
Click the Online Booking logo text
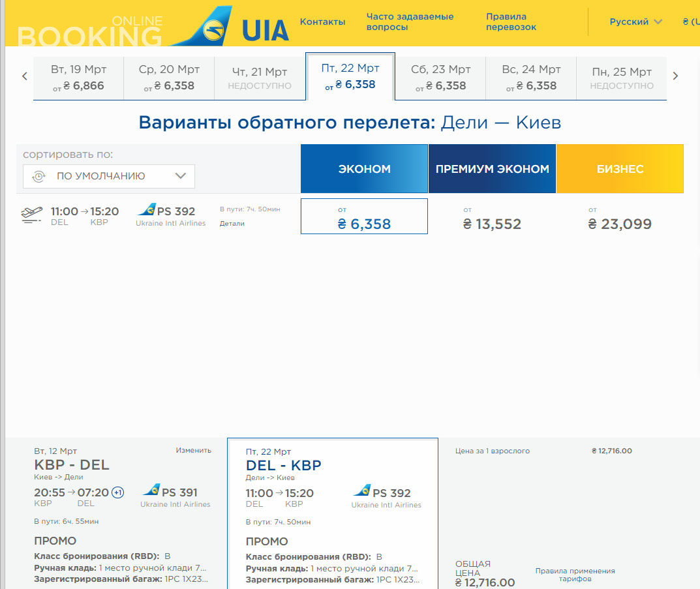tap(90, 31)
